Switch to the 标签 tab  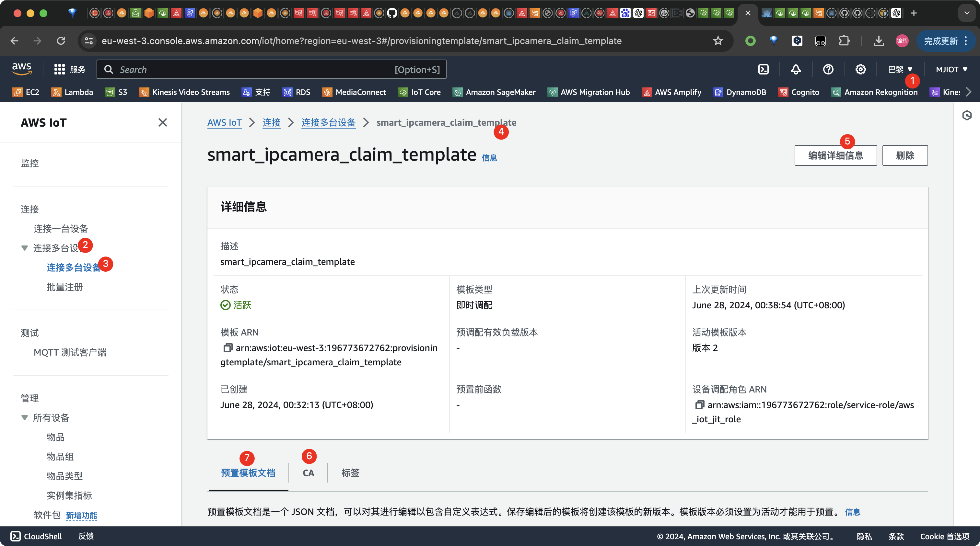point(350,472)
